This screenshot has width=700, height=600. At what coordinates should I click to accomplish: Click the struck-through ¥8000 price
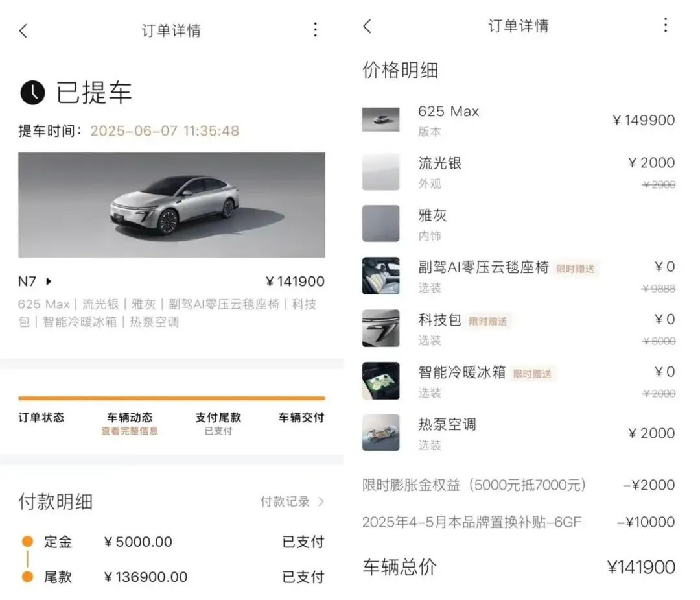(659, 341)
